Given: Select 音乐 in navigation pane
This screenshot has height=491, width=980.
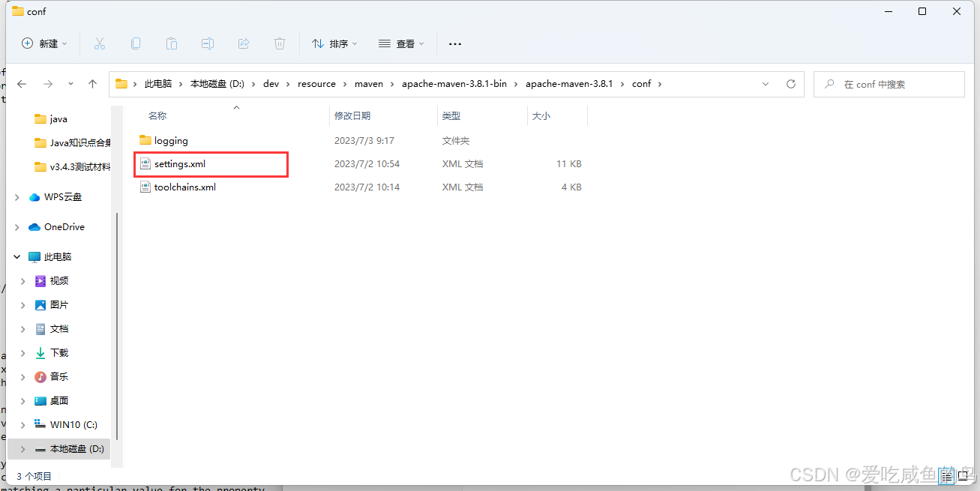Looking at the screenshot, I should click(x=59, y=377).
